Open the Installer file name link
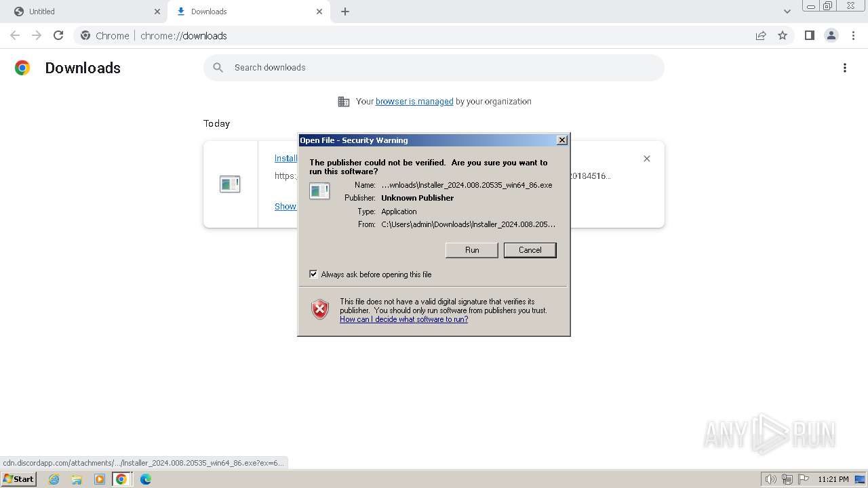 285,159
